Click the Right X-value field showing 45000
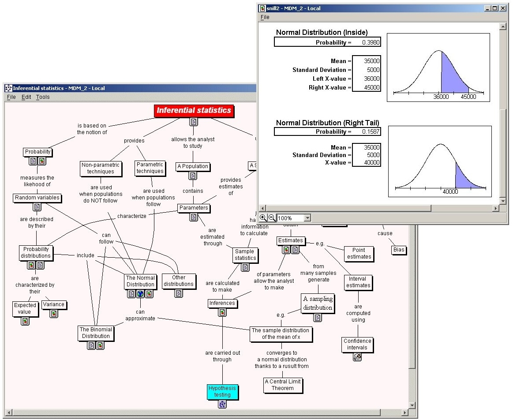Image resolution: width=513 pixels, height=420 pixels. [x=367, y=87]
